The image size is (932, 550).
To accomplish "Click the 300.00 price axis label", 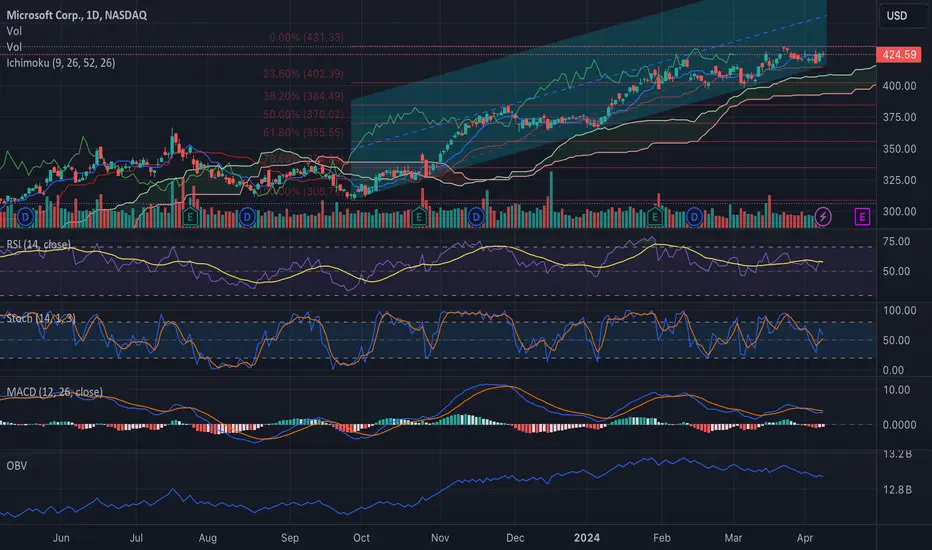I will pos(899,212).
